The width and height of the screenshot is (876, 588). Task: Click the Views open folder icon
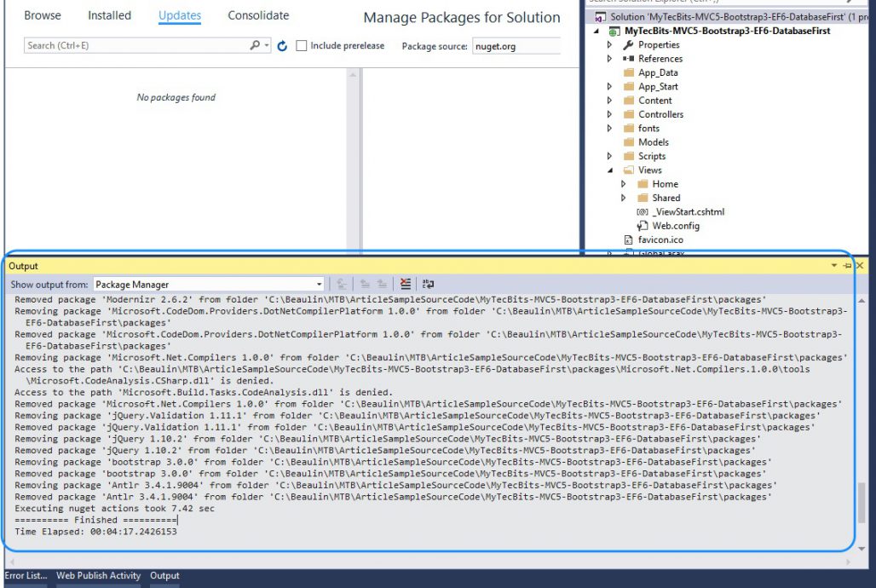[x=629, y=170]
